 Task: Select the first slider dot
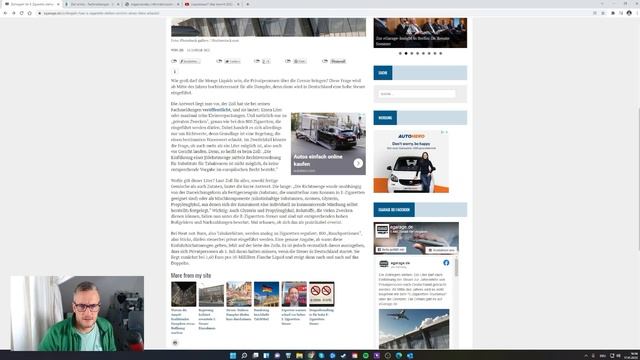(400, 53)
